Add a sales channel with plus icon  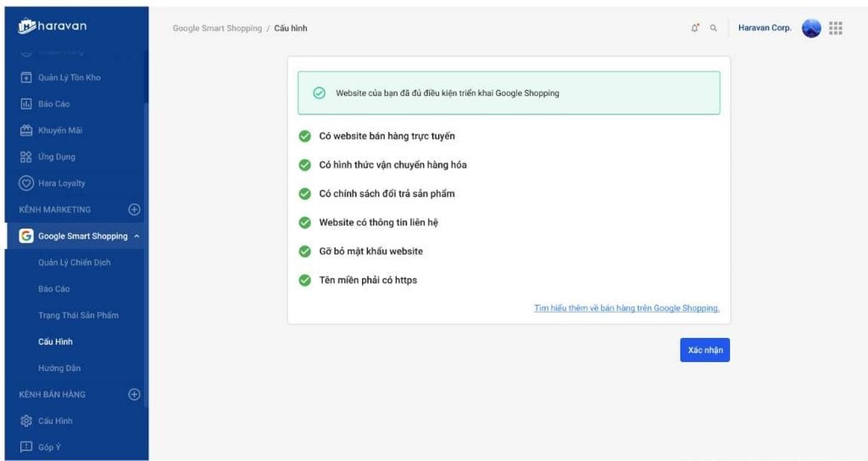[x=134, y=394]
